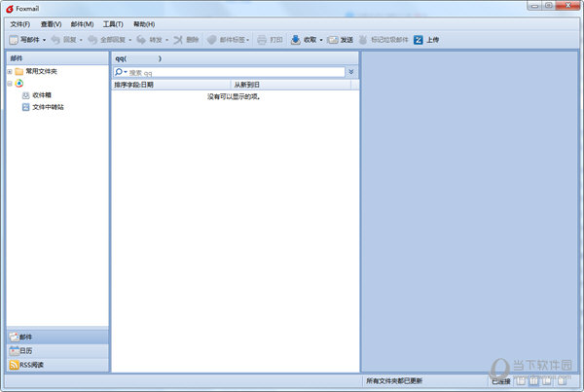
Task: Open the 工具(T) menu
Action: click(113, 24)
